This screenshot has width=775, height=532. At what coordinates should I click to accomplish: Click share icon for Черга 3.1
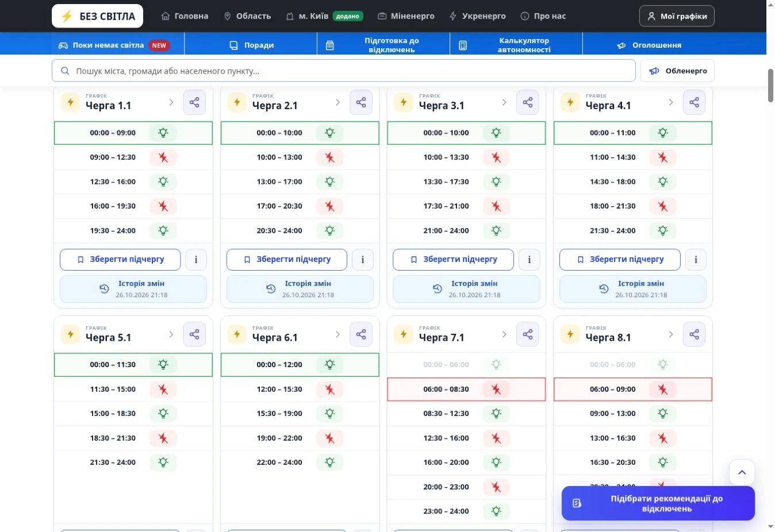coord(528,102)
